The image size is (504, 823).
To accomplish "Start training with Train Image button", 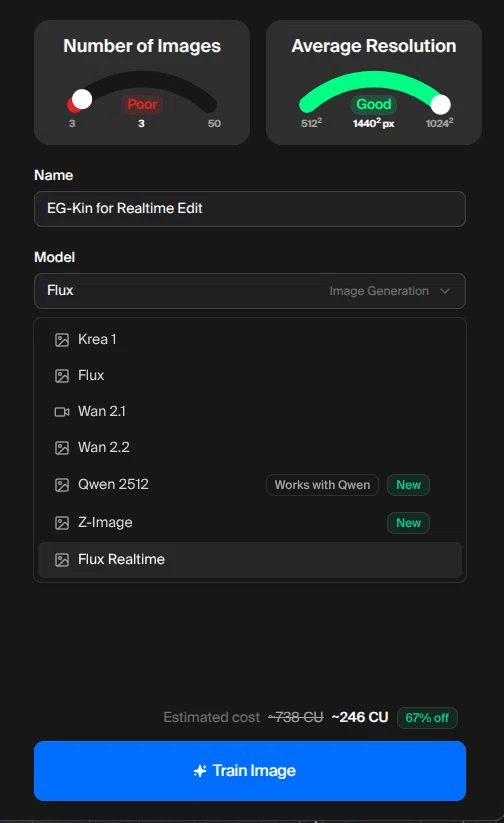I will click(250, 771).
